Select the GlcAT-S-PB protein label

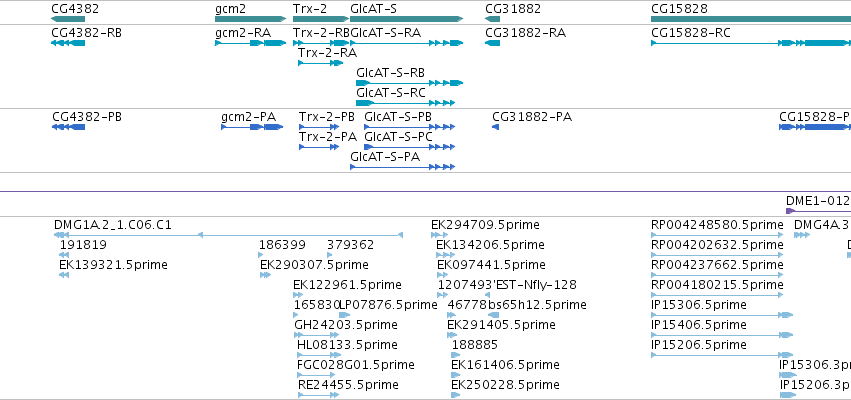tap(398, 117)
